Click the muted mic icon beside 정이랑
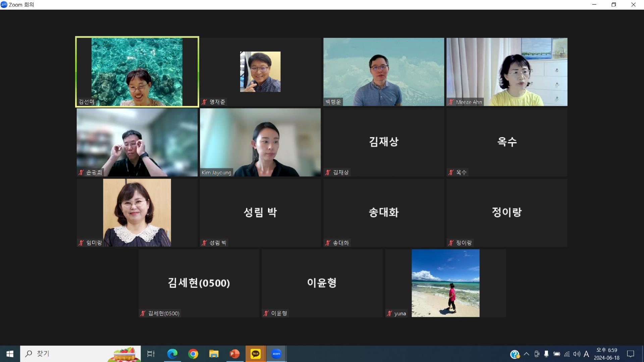 click(451, 243)
